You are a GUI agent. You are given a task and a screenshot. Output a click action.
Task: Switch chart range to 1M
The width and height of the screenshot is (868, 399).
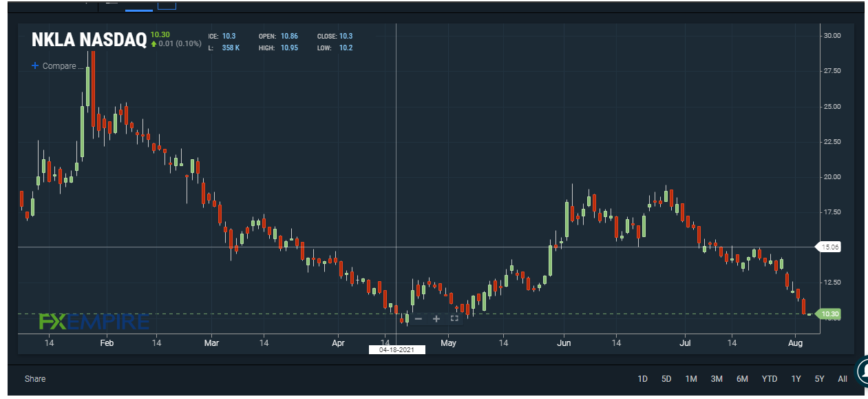coord(691,379)
